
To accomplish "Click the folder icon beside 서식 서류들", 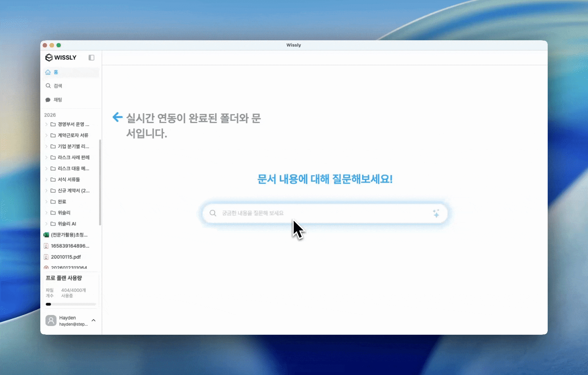I will point(53,180).
